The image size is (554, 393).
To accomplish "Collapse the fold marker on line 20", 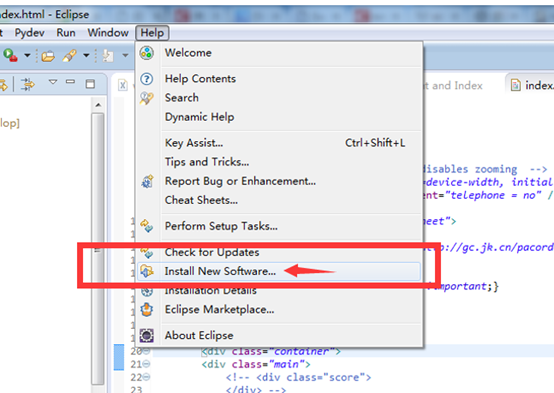I will [146, 351].
